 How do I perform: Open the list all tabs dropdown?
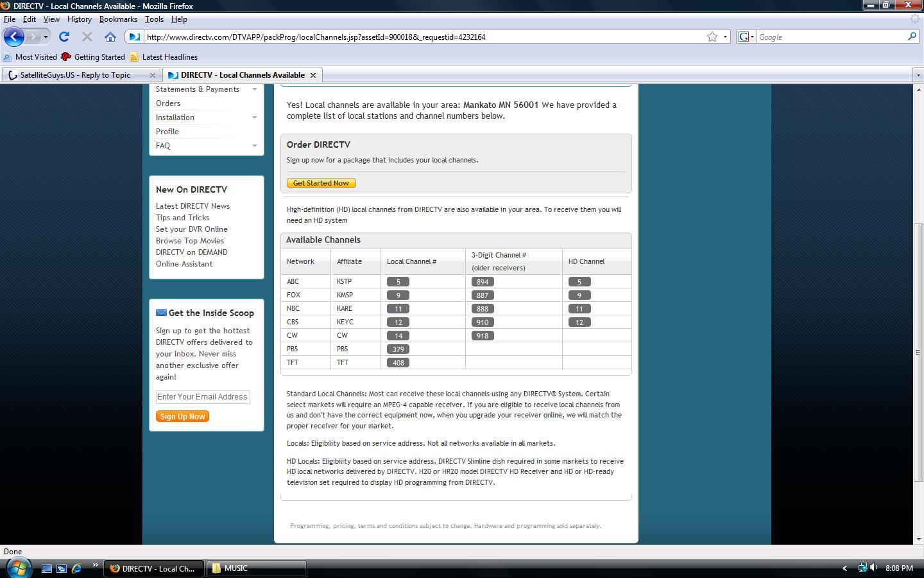pyautogui.click(x=918, y=75)
